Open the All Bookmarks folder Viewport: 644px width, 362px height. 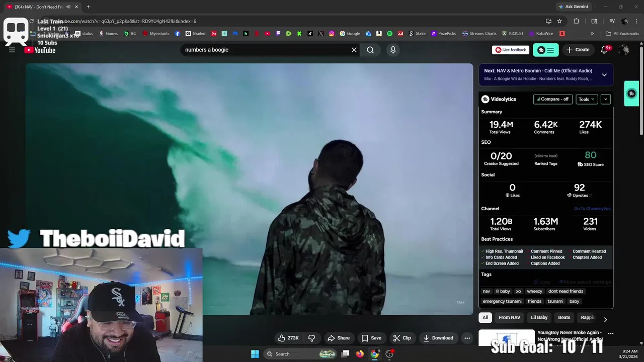tap(622, 34)
